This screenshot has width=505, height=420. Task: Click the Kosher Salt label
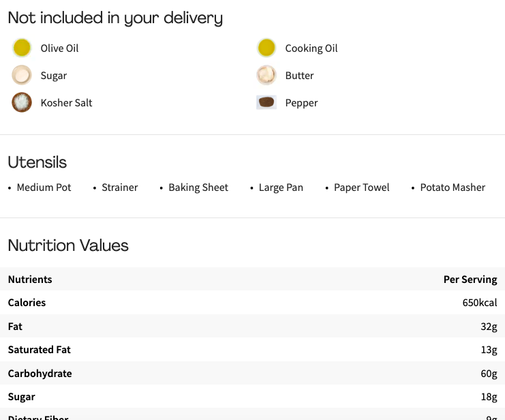click(x=66, y=103)
